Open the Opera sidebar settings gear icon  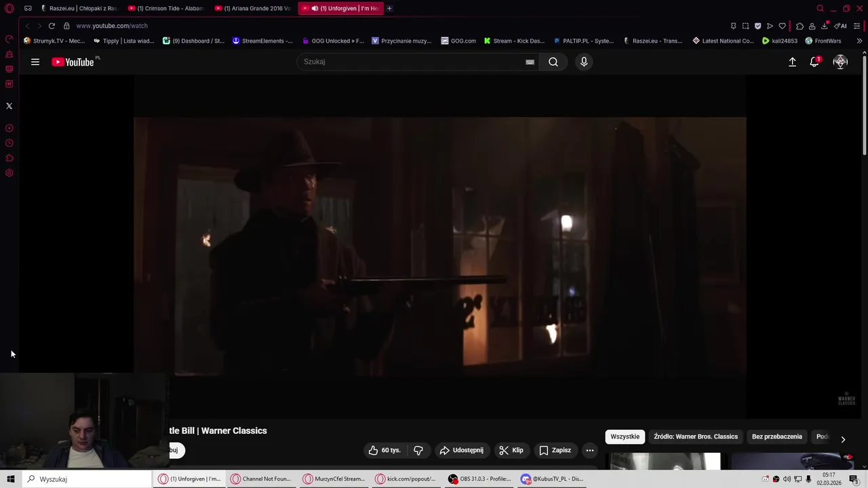[9, 173]
